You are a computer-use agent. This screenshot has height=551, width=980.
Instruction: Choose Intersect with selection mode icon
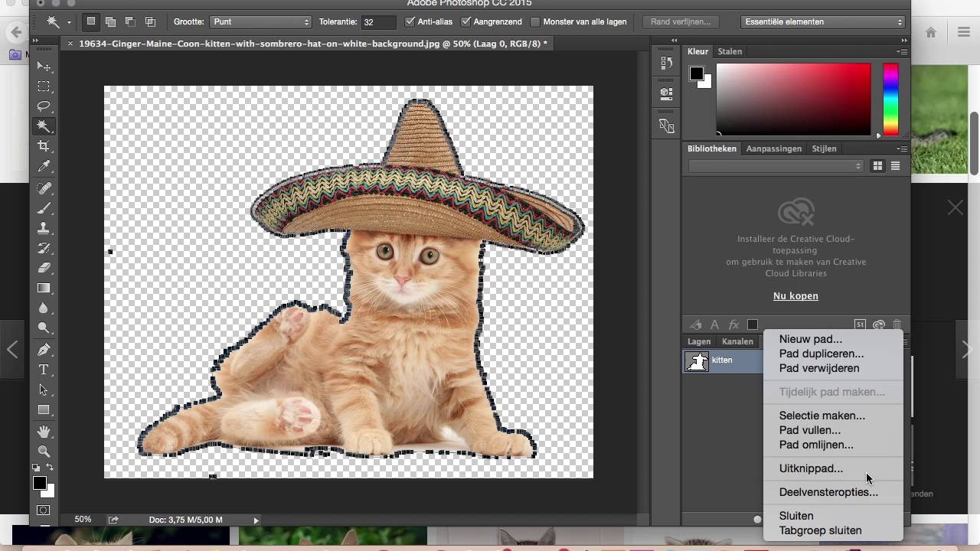pos(150,21)
